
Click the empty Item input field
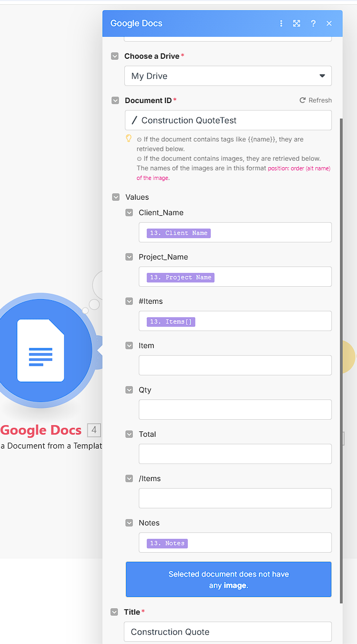(x=235, y=365)
